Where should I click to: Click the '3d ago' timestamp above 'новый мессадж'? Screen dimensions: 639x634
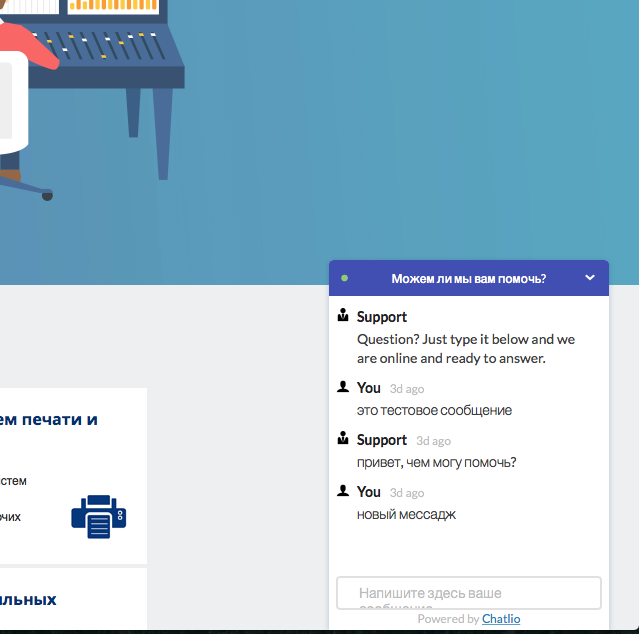[407, 493]
